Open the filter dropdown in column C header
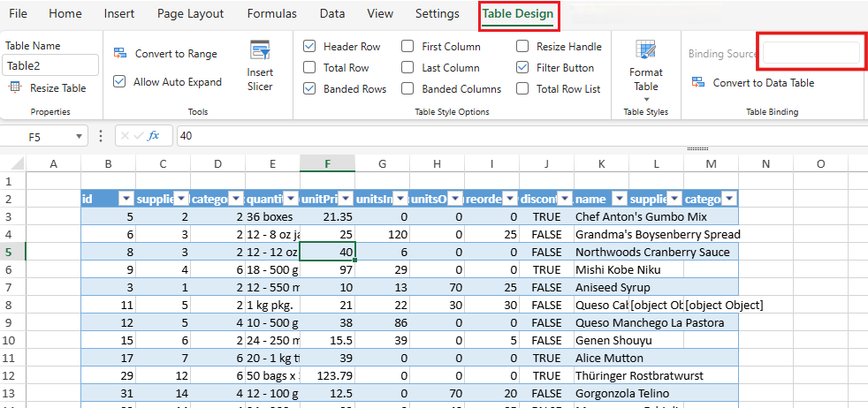This screenshot has height=408, width=868. [181, 199]
